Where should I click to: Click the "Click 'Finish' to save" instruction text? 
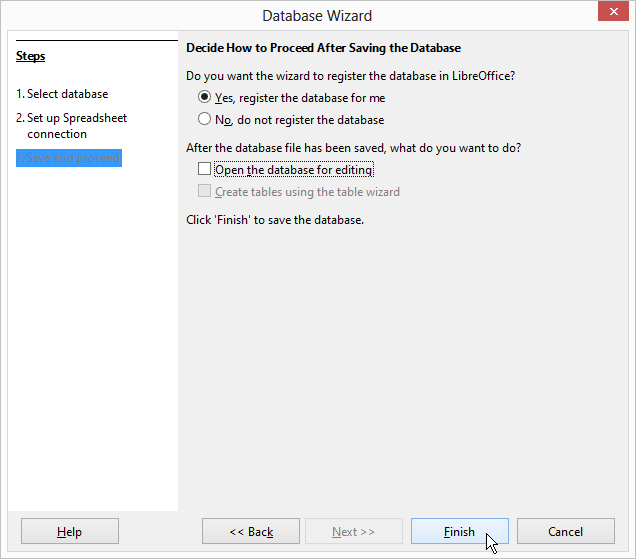(x=275, y=220)
